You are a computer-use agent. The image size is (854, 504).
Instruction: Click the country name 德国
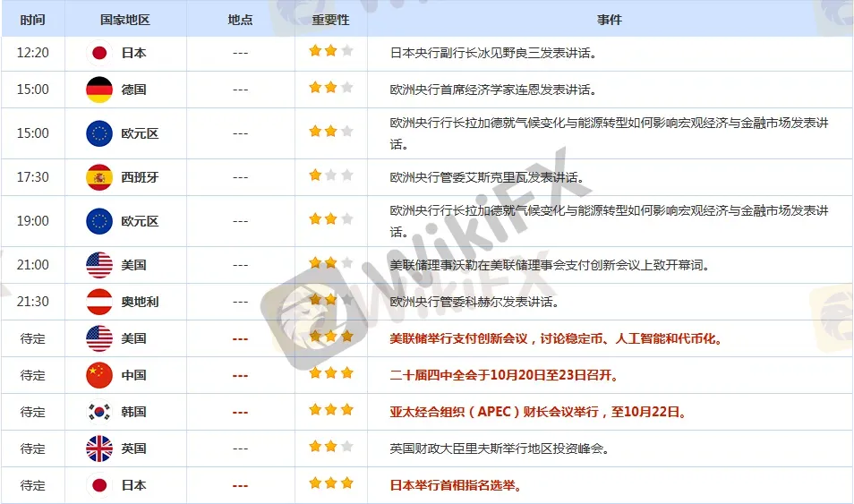tap(133, 90)
